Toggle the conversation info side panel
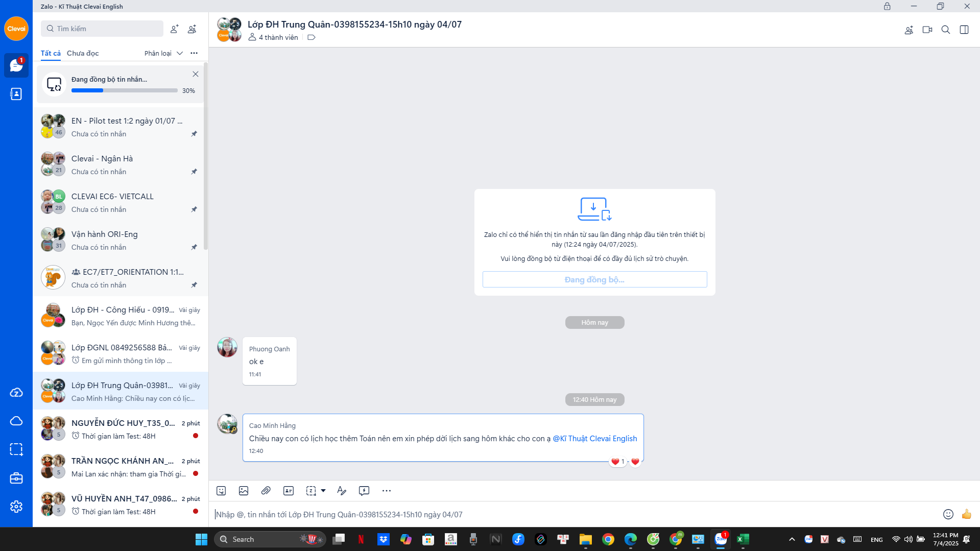The height and width of the screenshot is (551, 980). (x=964, y=30)
